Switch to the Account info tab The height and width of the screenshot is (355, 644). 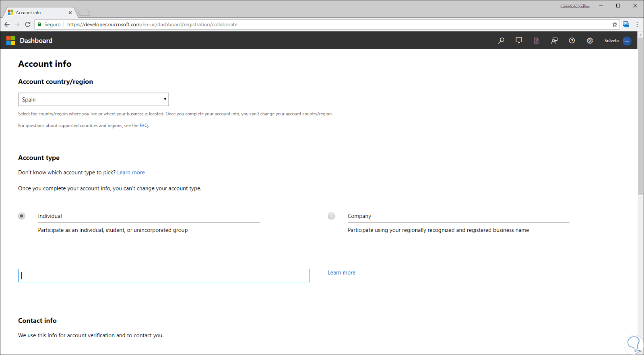[x=38, y=12]
